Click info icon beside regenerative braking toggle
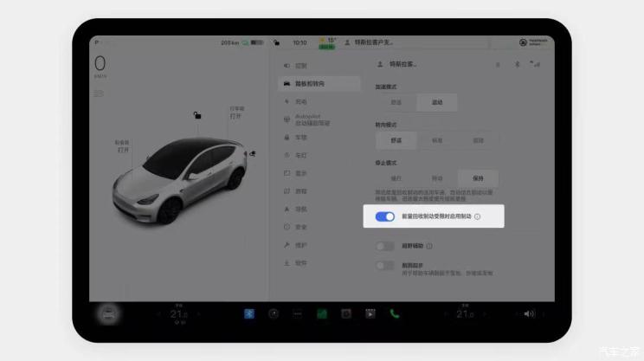 point(478,217)
